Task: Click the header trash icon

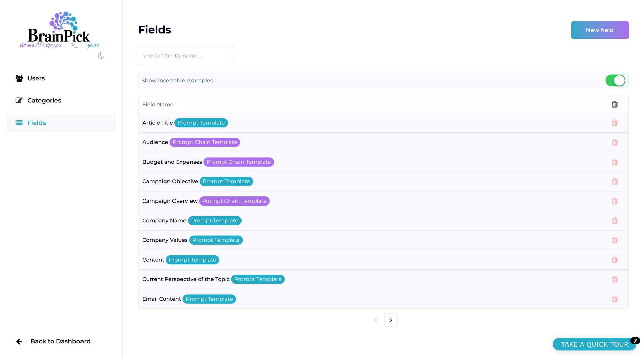Action: pos(614,105)
